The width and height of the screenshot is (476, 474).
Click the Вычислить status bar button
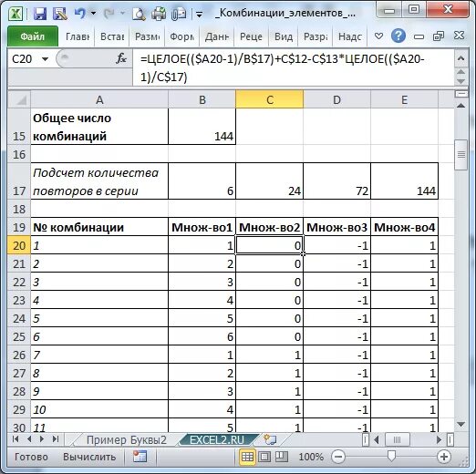click(x=89, y=457)
